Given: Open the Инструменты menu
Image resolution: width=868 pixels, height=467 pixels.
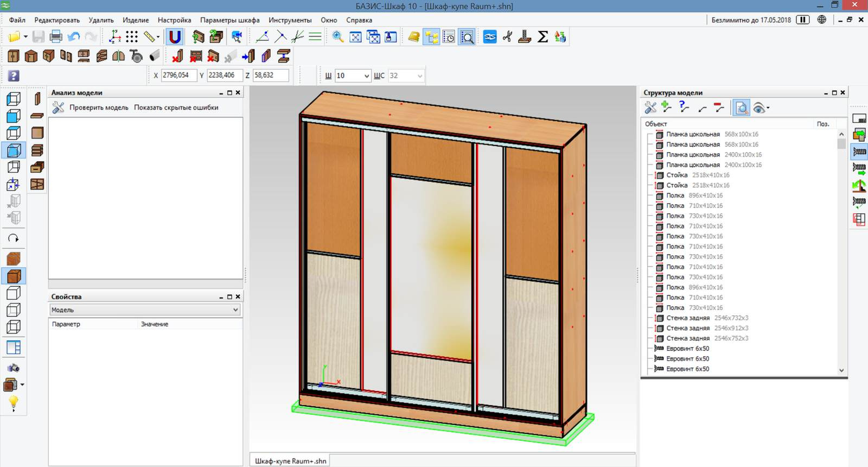Looking at the screenshot, I should pos(290,20).
